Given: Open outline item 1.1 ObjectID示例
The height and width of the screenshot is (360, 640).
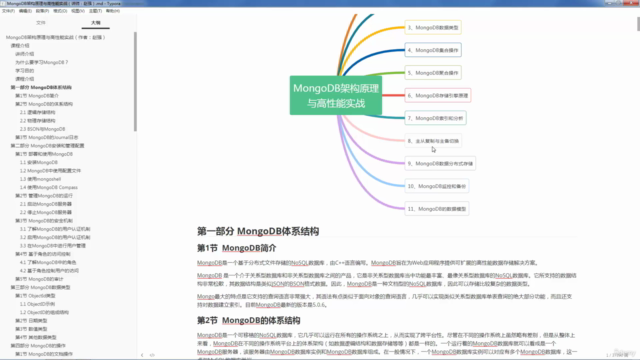Looking at the screenshot, I should pos(37,304).
